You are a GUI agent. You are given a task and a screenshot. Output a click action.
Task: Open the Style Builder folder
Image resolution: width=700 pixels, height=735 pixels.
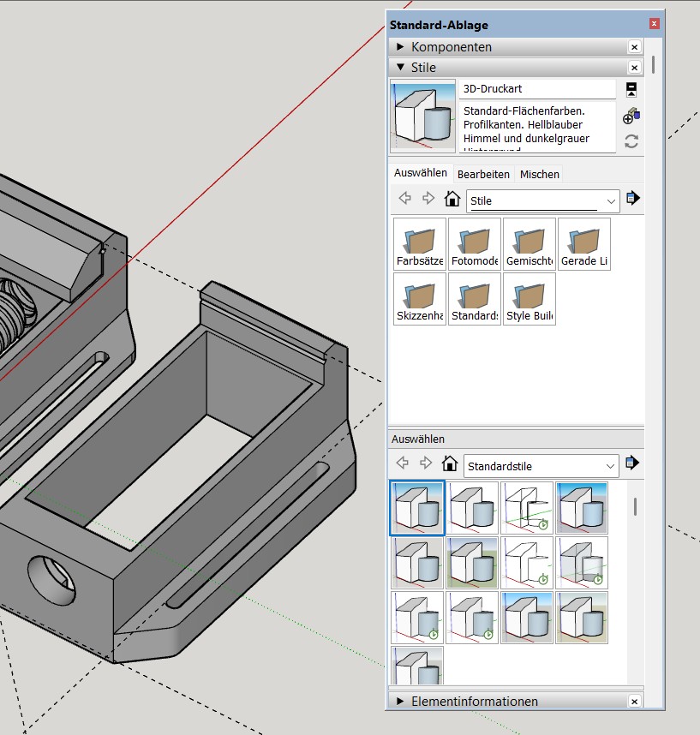[x=529, y=299]
